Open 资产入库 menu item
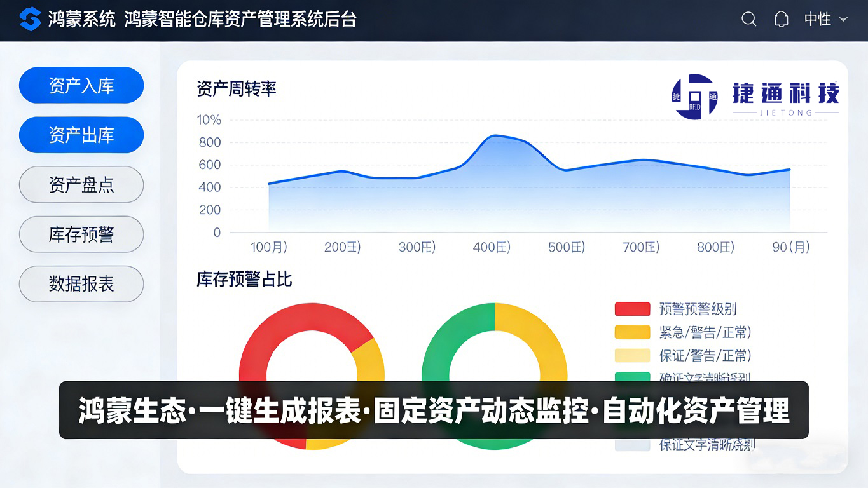Image resolution: width=868 pixels, height=488 pixels. (81, 85)
